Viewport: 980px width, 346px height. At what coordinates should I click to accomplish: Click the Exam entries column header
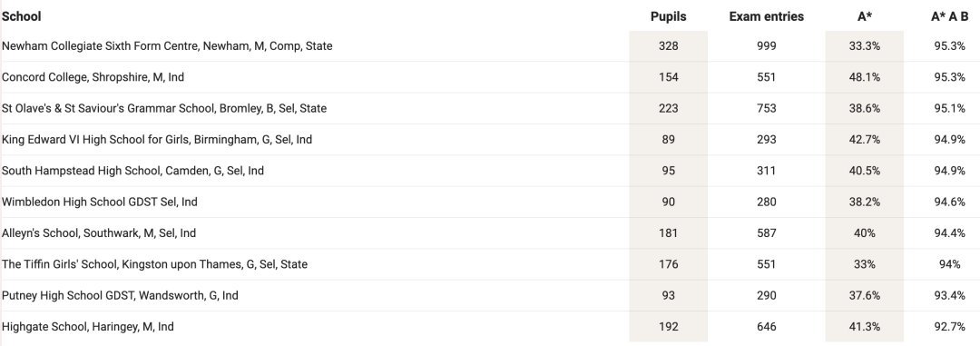(x=766, y=16)
